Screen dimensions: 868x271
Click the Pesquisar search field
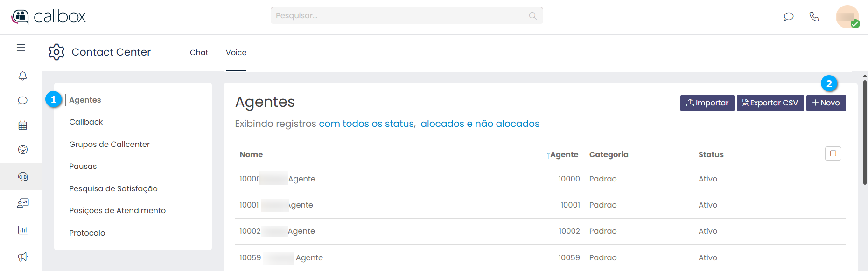(x=401, y=15)
